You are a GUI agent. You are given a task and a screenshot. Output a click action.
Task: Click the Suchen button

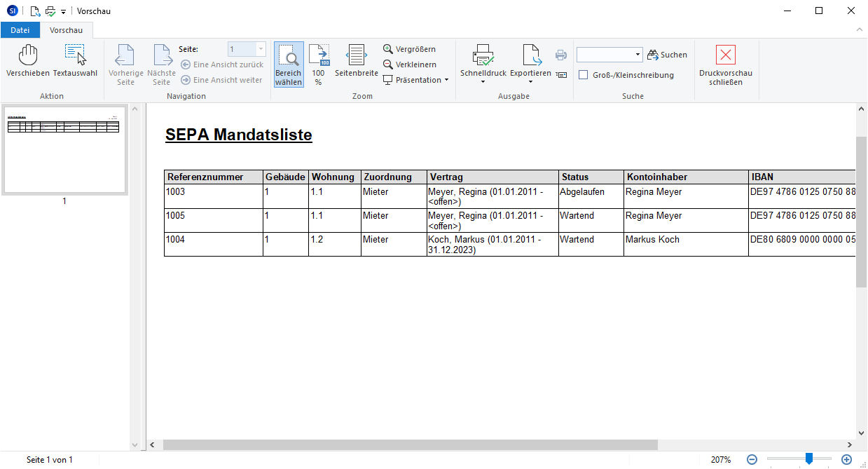click(x=667, y=55)
